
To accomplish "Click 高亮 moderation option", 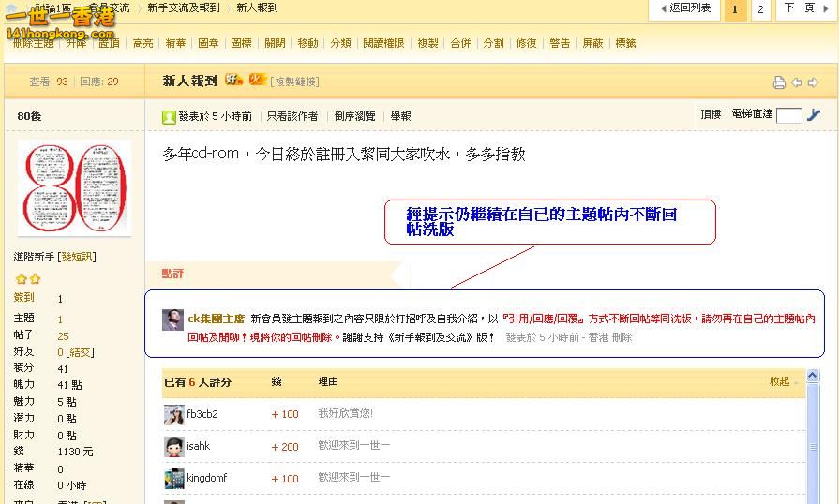I will [142, 43].
